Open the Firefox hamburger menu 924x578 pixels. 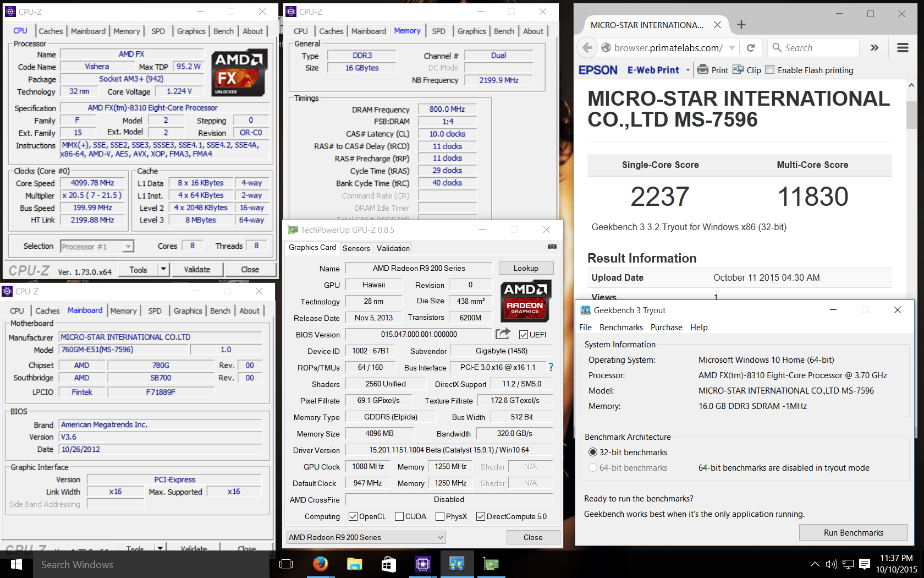[903, 48]
